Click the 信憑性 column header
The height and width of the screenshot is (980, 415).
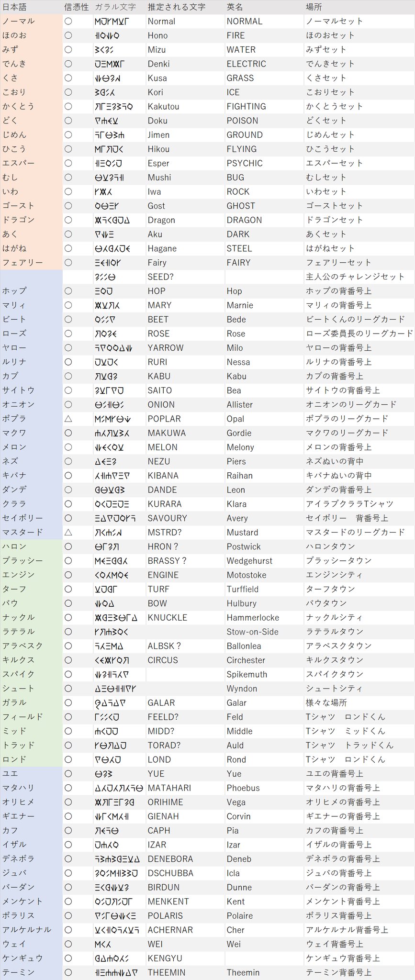(76, 7)
